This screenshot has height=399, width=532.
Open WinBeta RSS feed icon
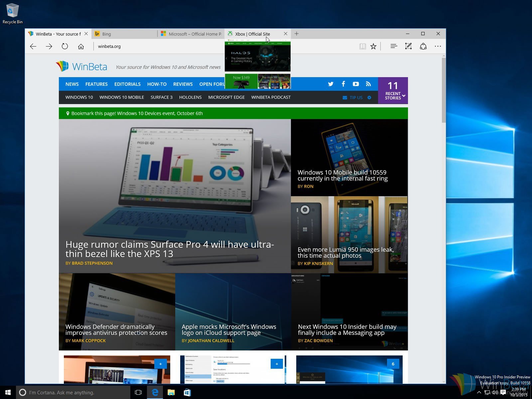coord(368,84)
